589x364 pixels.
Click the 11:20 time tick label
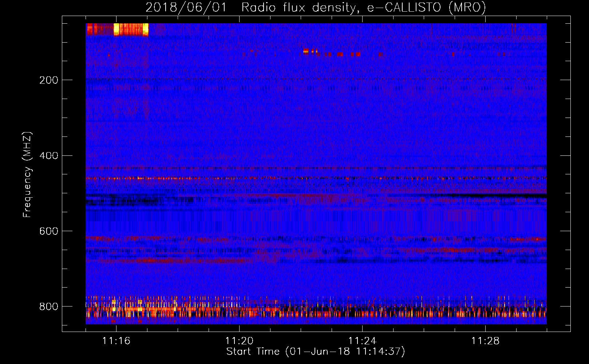click(x=239, y=341)
